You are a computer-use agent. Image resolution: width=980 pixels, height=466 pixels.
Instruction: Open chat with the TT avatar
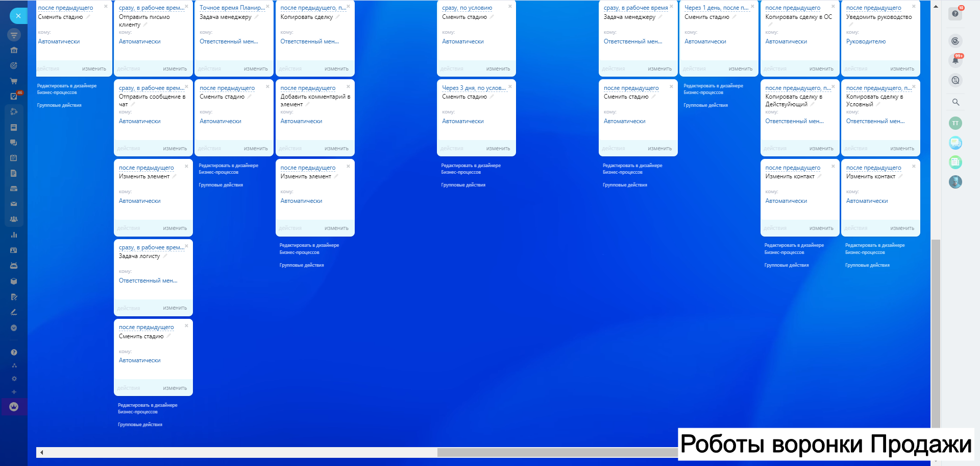955,123
